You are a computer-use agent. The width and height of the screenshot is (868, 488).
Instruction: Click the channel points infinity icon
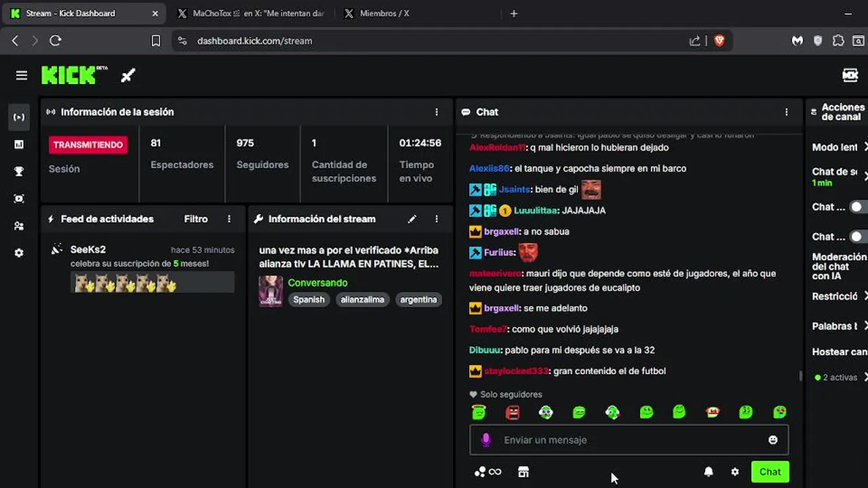click(488, 472)
